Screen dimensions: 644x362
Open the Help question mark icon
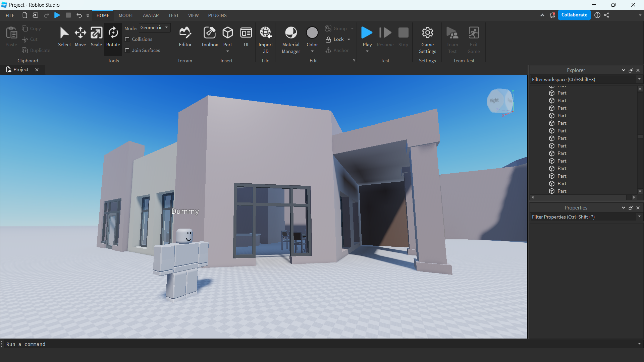click(597, 15)
